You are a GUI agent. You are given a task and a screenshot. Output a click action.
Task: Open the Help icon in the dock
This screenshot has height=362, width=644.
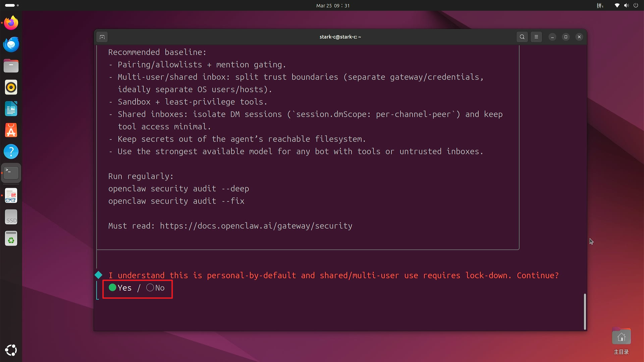pos(11,152)
